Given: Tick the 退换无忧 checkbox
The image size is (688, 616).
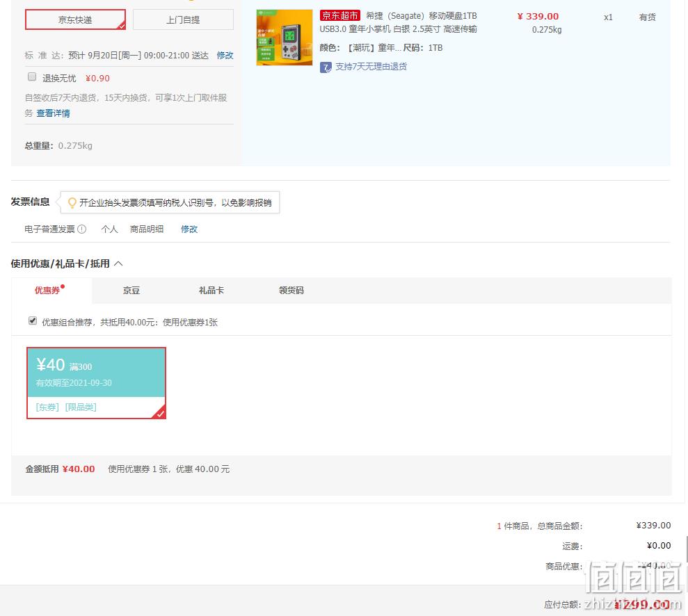Looking at the screenshot, I should point(32,77).
